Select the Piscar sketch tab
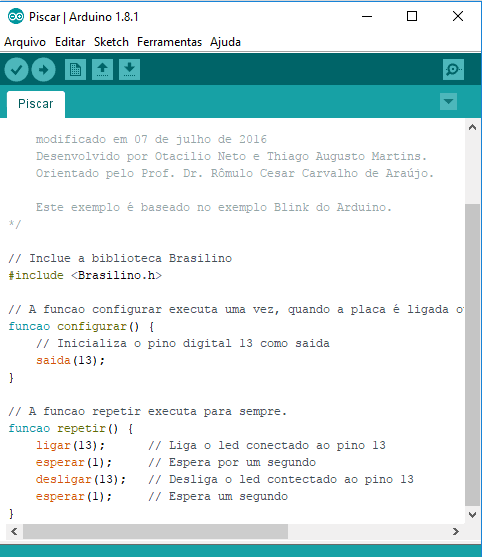 [x=36, y=104]
